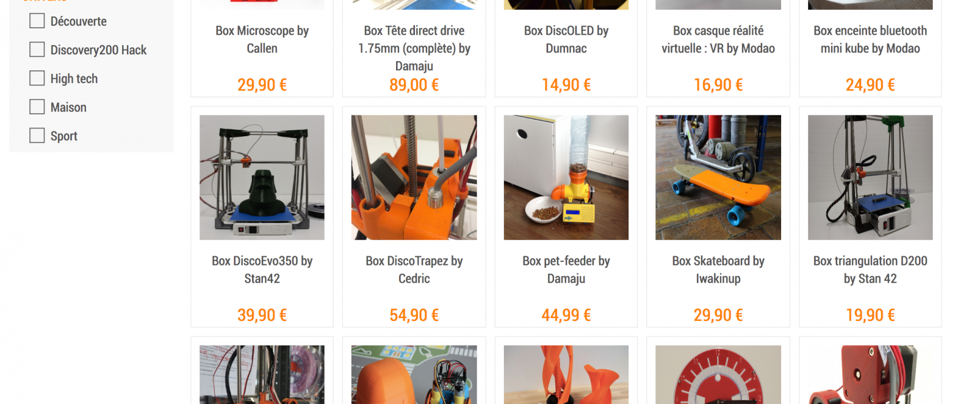Click the 54,90 € DiscoTrapez price
Screen dimensions: 980x404
[414, 315]
